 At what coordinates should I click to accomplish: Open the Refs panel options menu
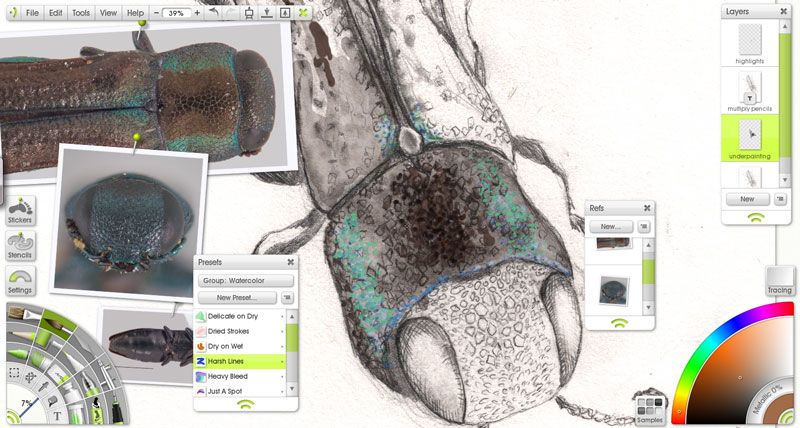[x=643, y=226]
